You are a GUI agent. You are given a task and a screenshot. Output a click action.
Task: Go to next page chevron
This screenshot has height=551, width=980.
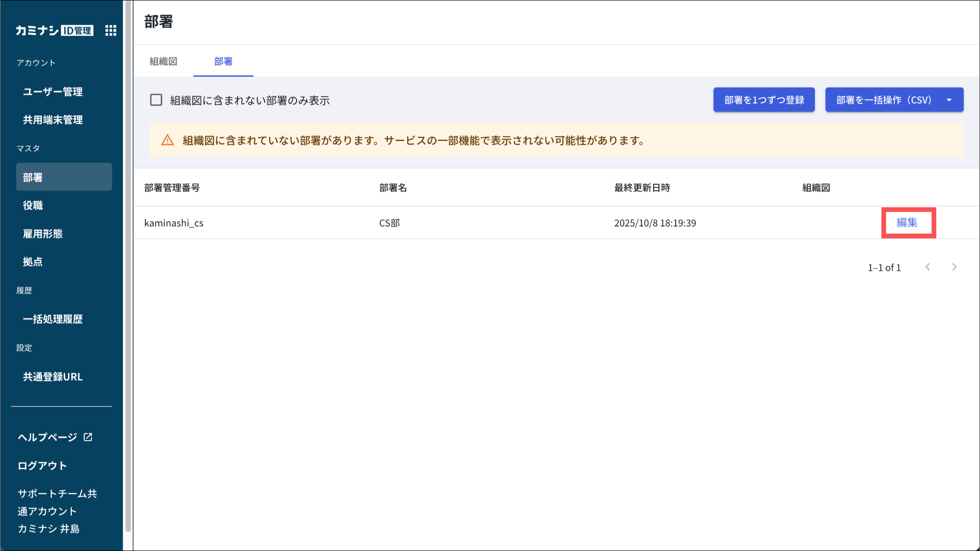[x=954, y=267]
